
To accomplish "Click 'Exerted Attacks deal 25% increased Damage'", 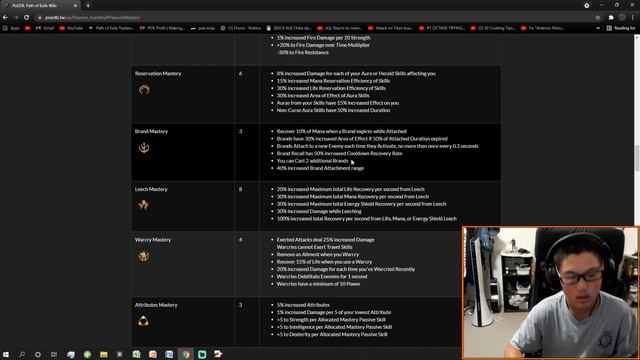I will tap(325, 240).
